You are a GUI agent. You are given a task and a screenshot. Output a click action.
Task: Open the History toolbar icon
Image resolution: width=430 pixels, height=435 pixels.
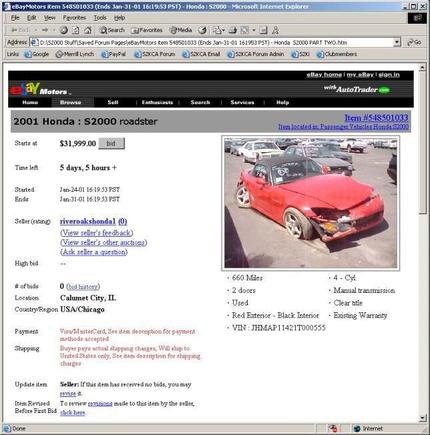coord(202,30)
